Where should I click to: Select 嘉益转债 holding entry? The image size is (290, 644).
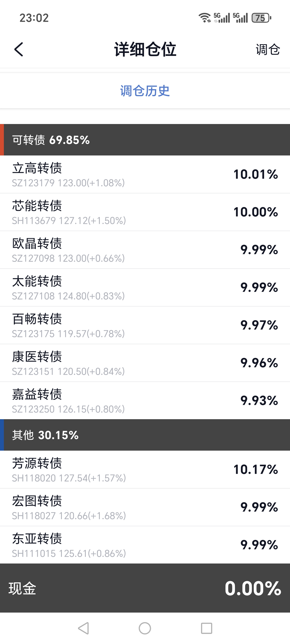pos(145,401)
